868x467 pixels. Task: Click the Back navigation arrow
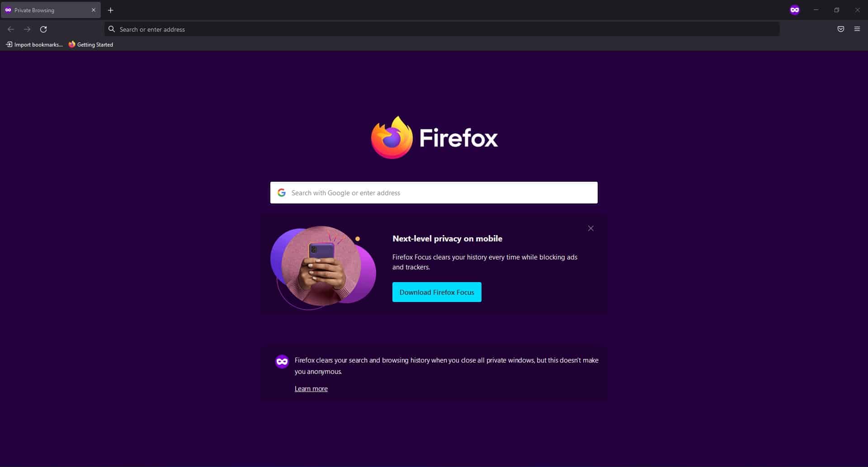(11, 29)
